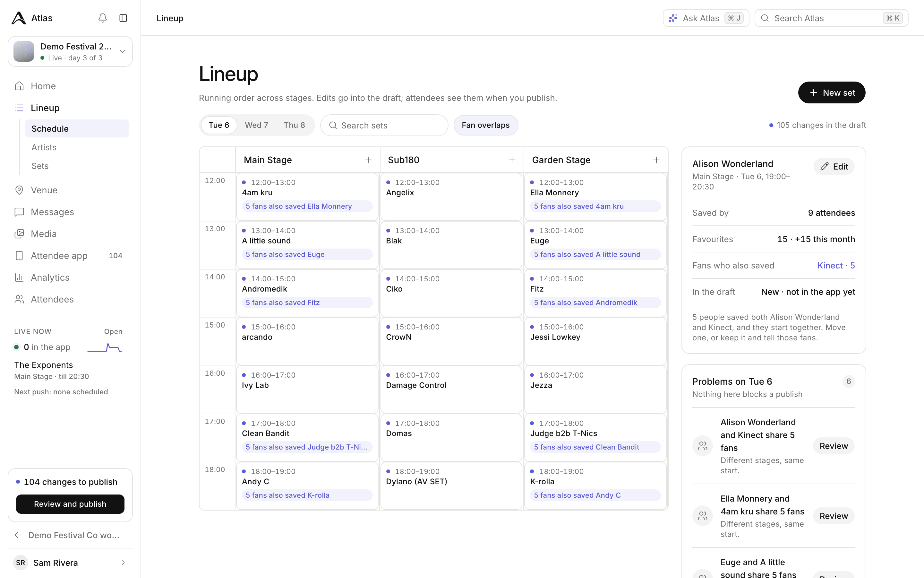Click '104 changes to publish' text
Viewport: 924px width, 578px height.
click(x=70, y=482)
